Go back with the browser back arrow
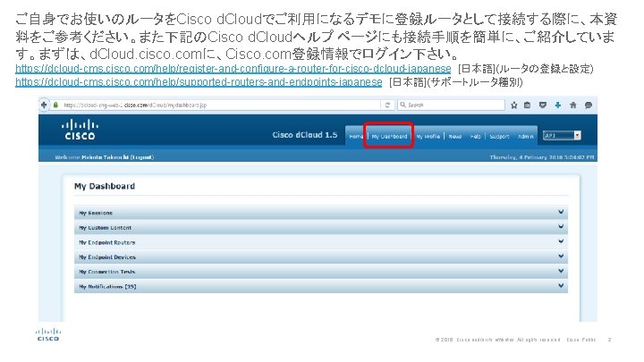The image size is (644, 362). click(44, 105)
